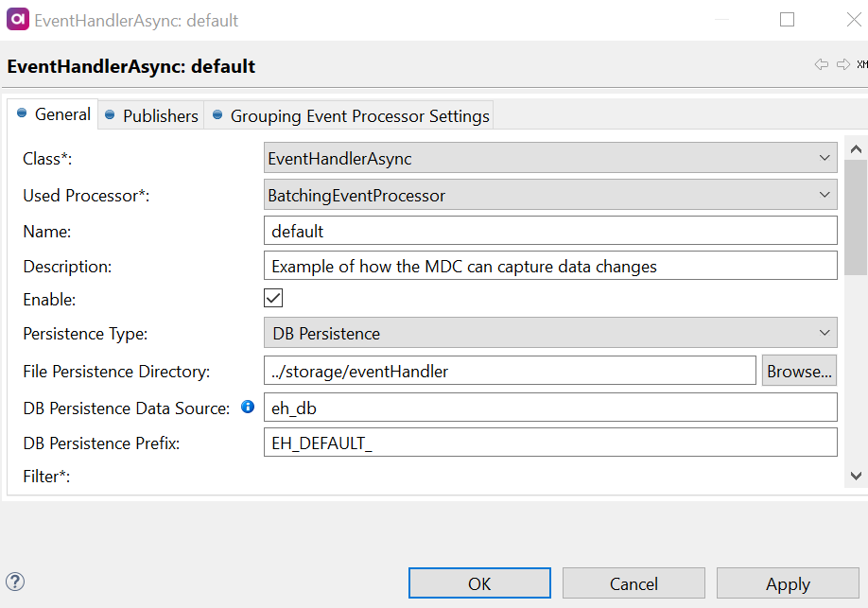Select the General tab
This screenshot has height=608, width=868.
(54, 114)
